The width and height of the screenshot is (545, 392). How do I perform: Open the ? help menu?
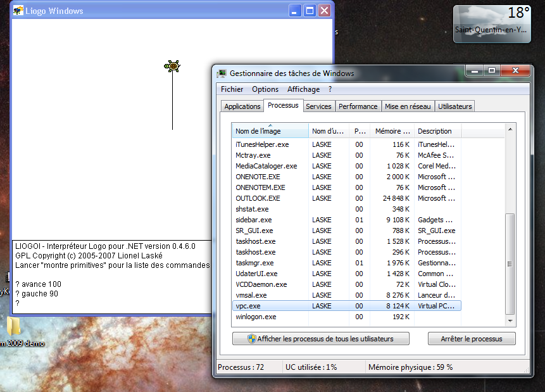point(330,89)
